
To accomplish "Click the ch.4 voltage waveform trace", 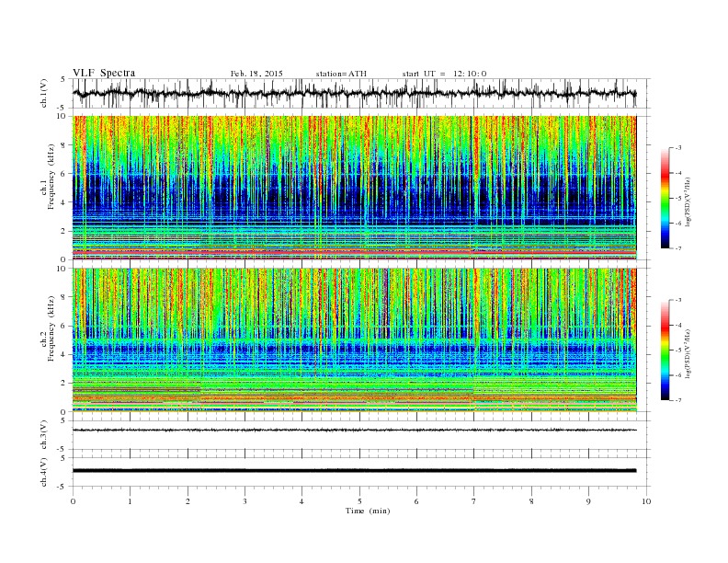I will click(x=354, y=471).
